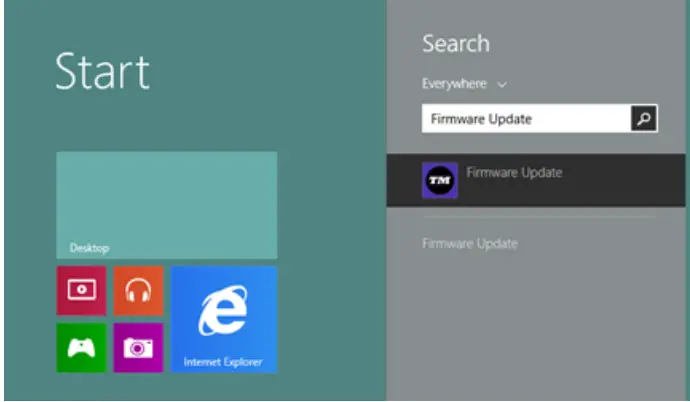Open the Video tile with red background
The image size is (690, 402).
81,290
